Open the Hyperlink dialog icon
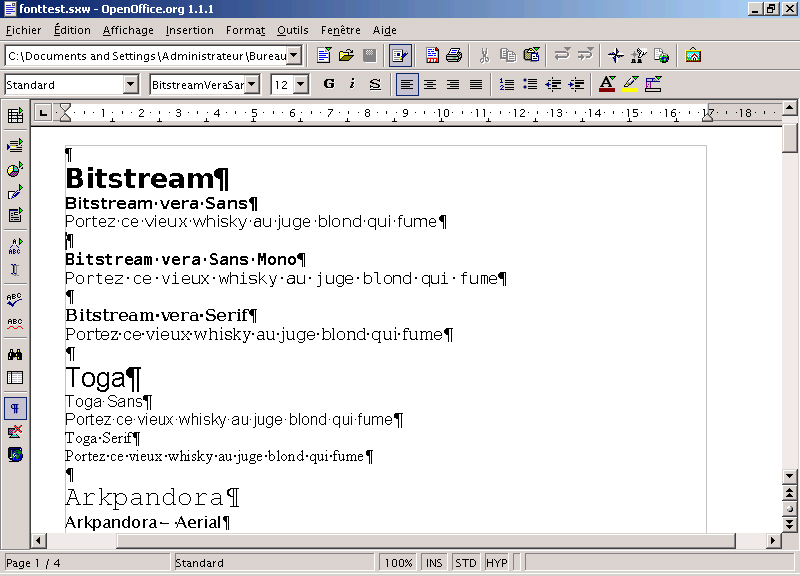The width and height of the screenshot is (800, 576). pos(661,55)
